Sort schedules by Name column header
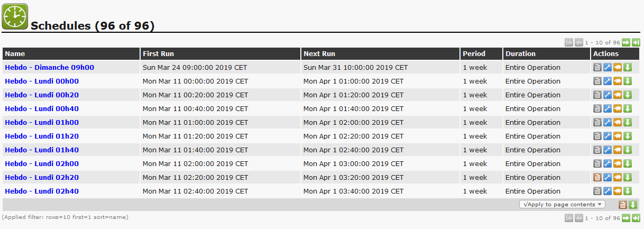644x229 pixels. click(x=15, y=53)
